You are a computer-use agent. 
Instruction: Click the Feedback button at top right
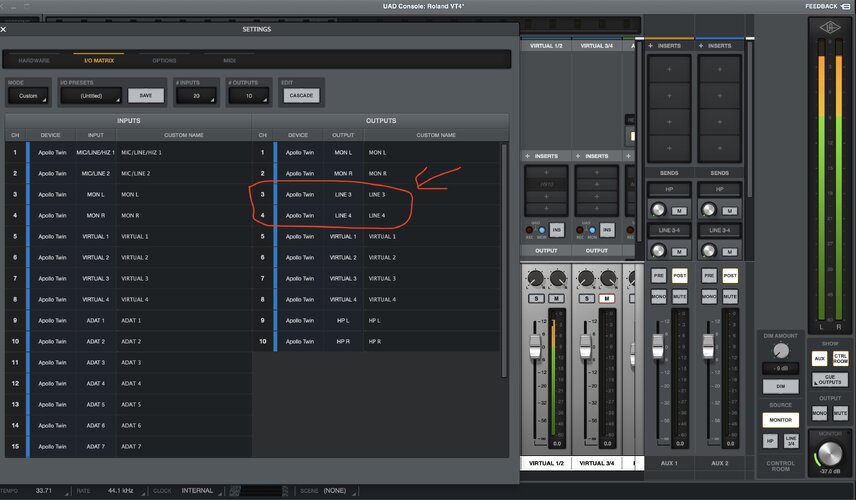click(x=827, y=6)
